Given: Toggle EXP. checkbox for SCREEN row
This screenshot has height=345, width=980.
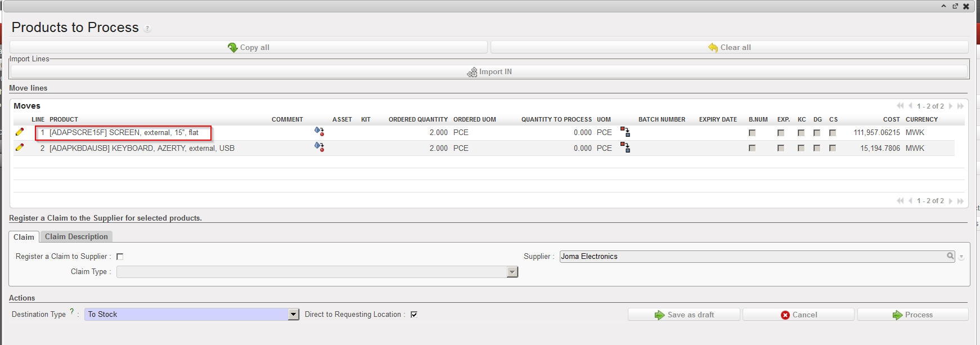Looking at the screenshot, I should [781, 133].
